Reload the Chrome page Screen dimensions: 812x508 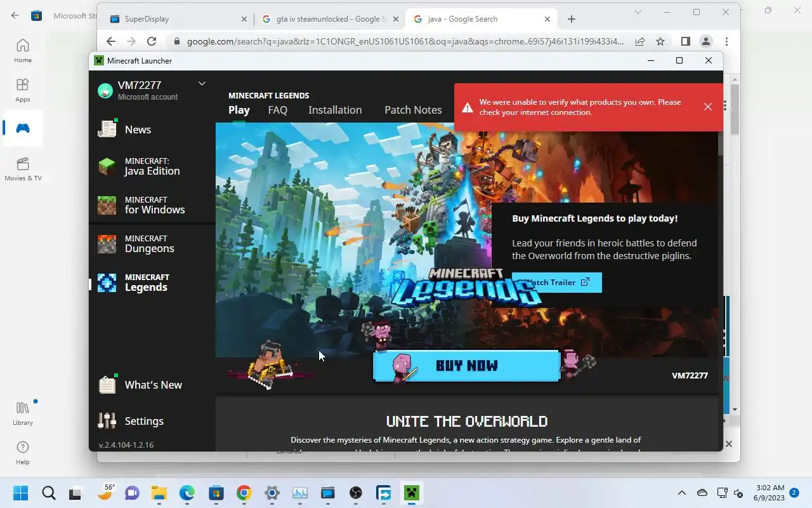click(x=152, y=41)
